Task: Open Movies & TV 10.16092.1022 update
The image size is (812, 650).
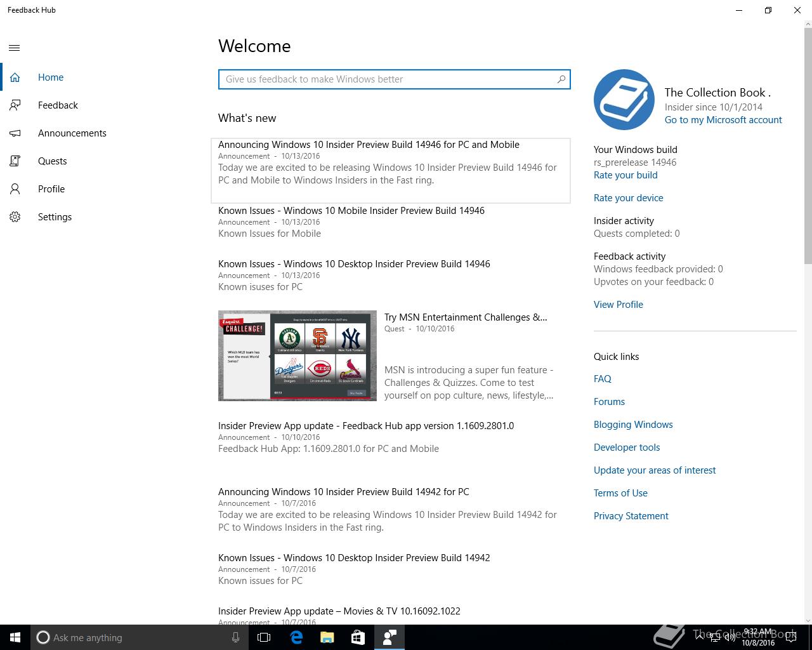Action: point(339,611)
